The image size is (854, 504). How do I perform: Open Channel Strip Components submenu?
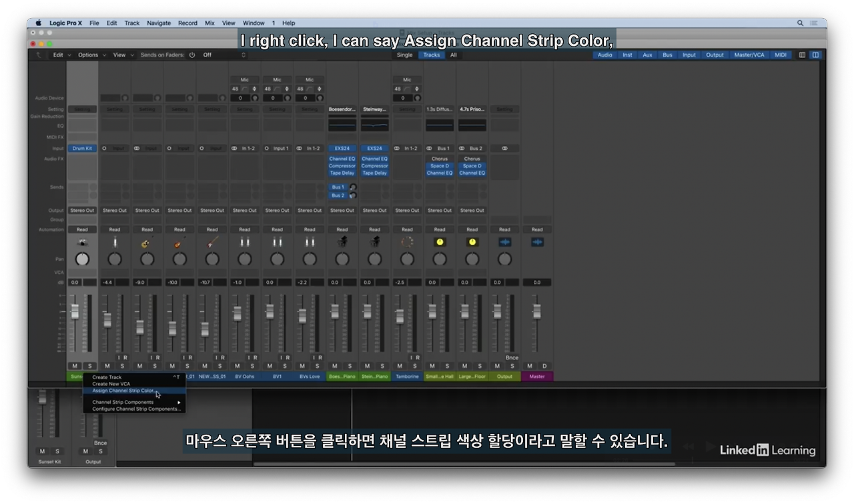(x=135, y=403)
